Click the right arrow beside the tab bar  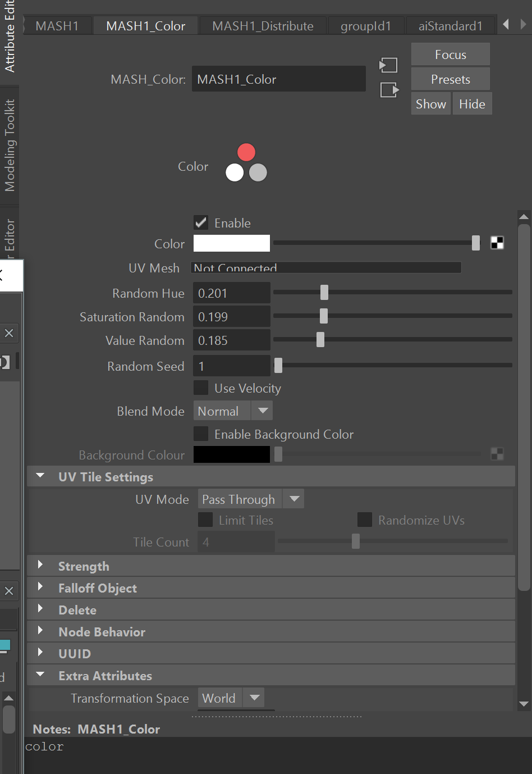522,24
